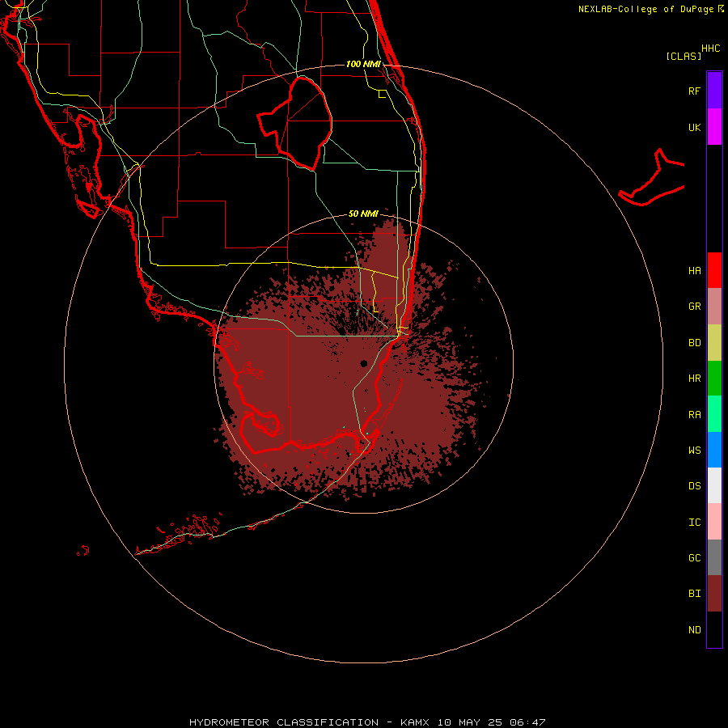Click the RA legend label

click(694, 414)
